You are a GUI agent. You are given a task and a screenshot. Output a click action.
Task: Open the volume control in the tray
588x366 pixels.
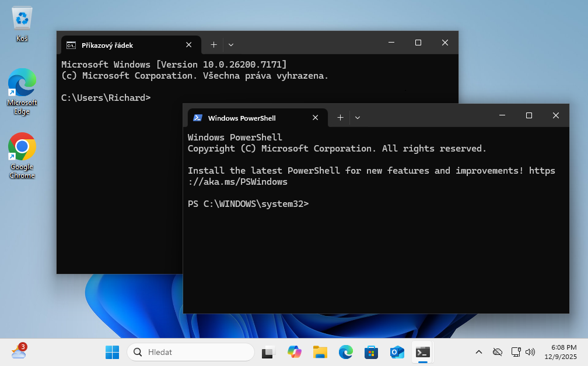coord(530,352)
